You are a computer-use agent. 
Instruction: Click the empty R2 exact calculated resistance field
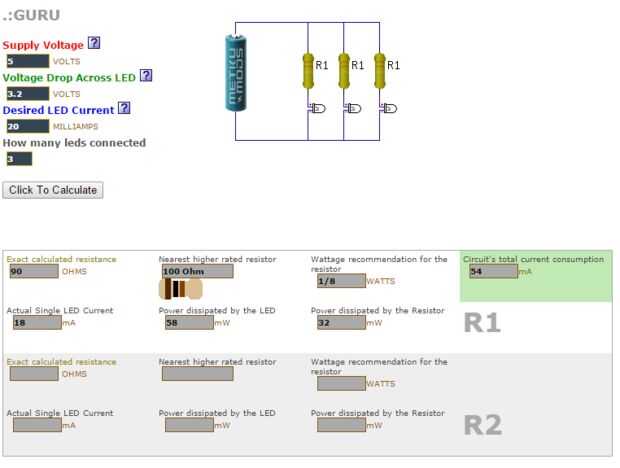click(34, 374)
